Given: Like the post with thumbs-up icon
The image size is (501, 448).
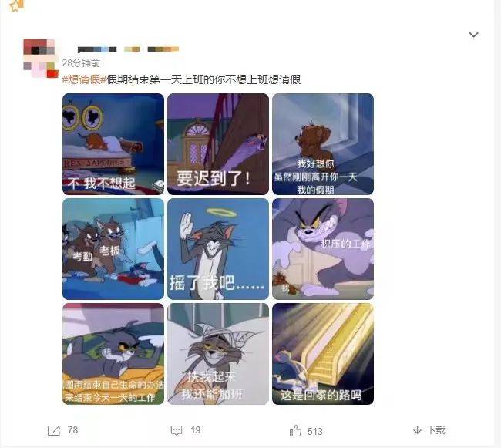Looking at the screenshot, I should tap(295, 431).
